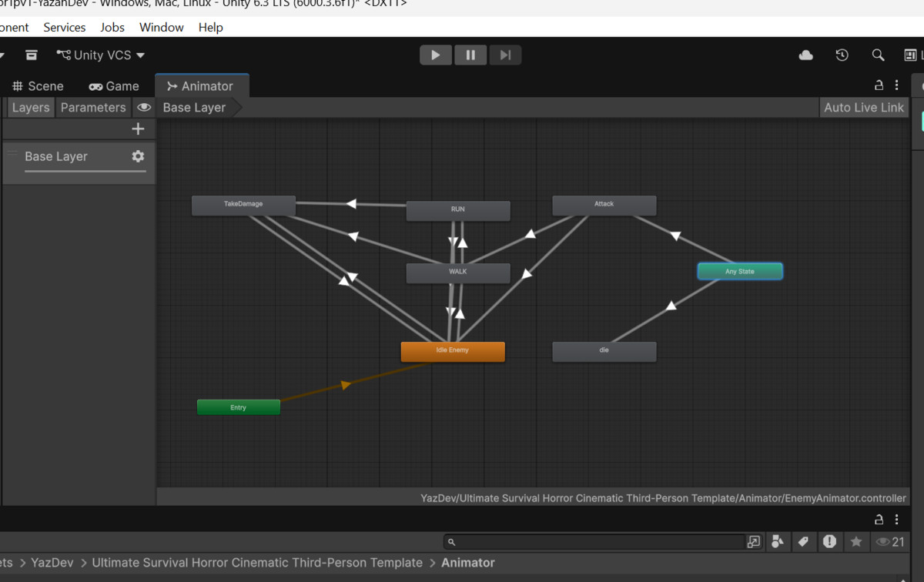Open the Unity VCS dropdown
This screenshot has height=582, width=924.
(101, 55)
